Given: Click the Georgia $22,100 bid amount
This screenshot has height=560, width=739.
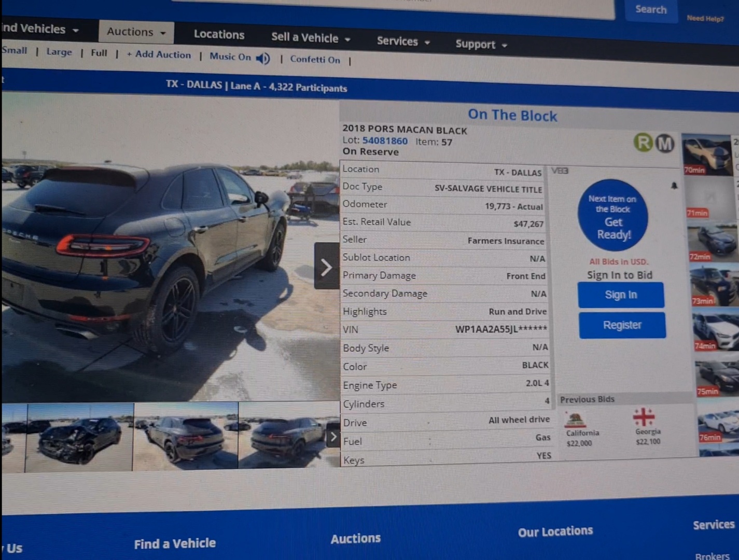Looking at the screenshot, I should (648, 442).
